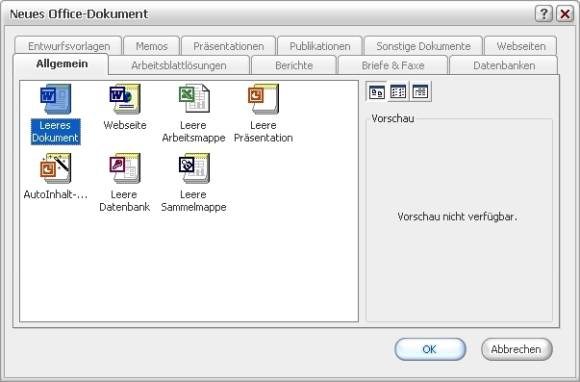Select the AutoInhalt wizard icon

coord(55,168)
